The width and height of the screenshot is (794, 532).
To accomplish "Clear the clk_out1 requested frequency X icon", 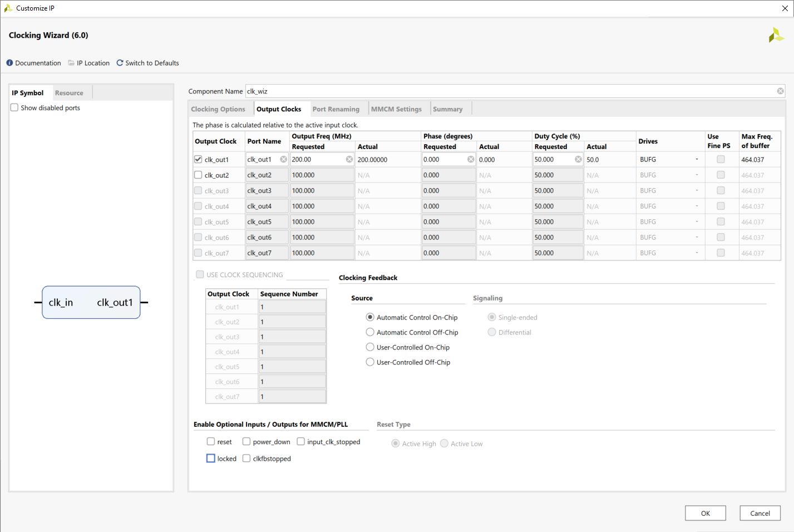I will tap(349, 159).
